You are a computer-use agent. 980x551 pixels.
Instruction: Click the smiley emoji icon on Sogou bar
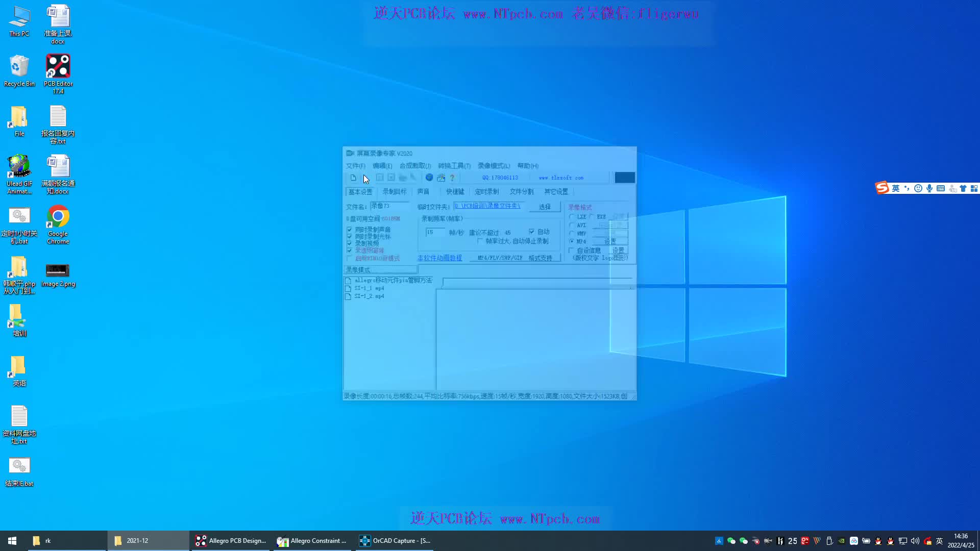click(918, 188)
